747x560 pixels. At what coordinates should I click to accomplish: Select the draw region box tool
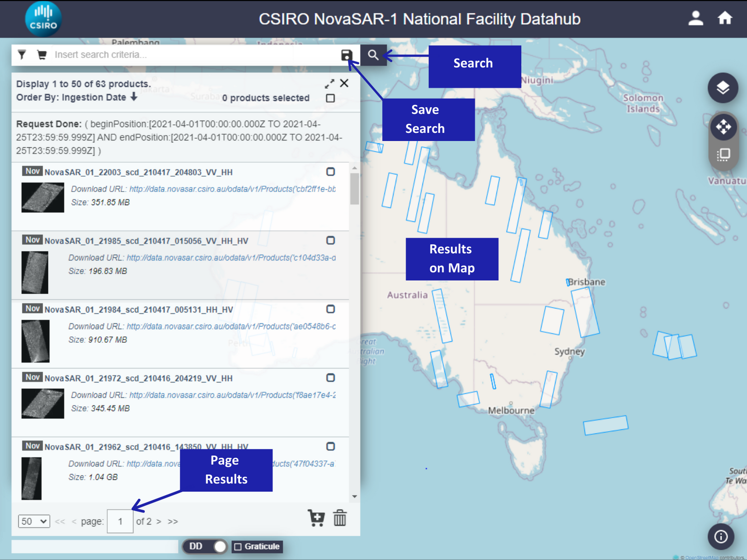click(x=723, y=155)
